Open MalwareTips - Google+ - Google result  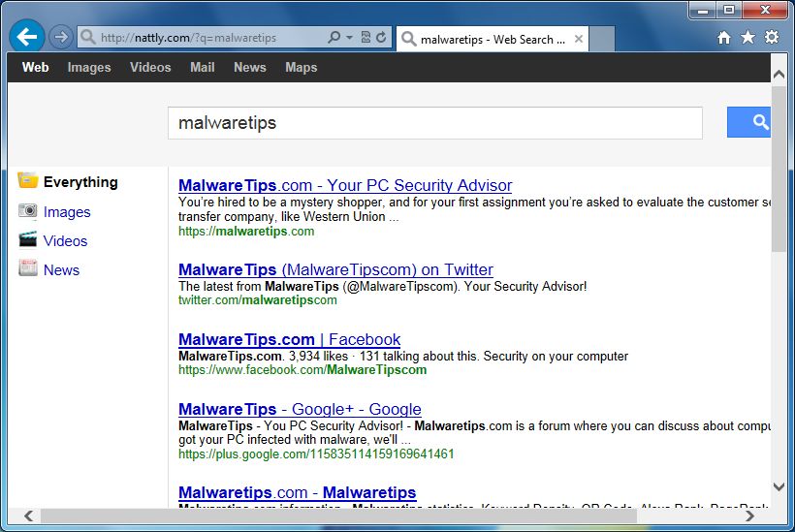click(x=300, y=409)
